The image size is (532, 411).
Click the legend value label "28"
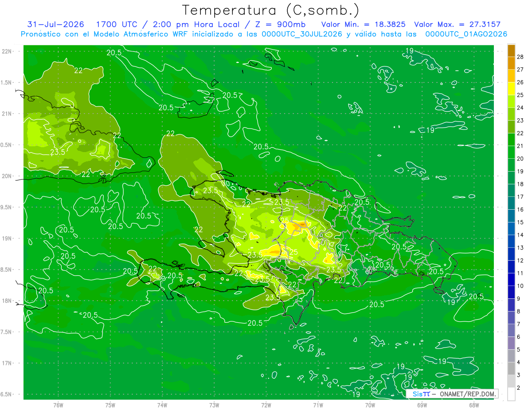click(520, 57)
